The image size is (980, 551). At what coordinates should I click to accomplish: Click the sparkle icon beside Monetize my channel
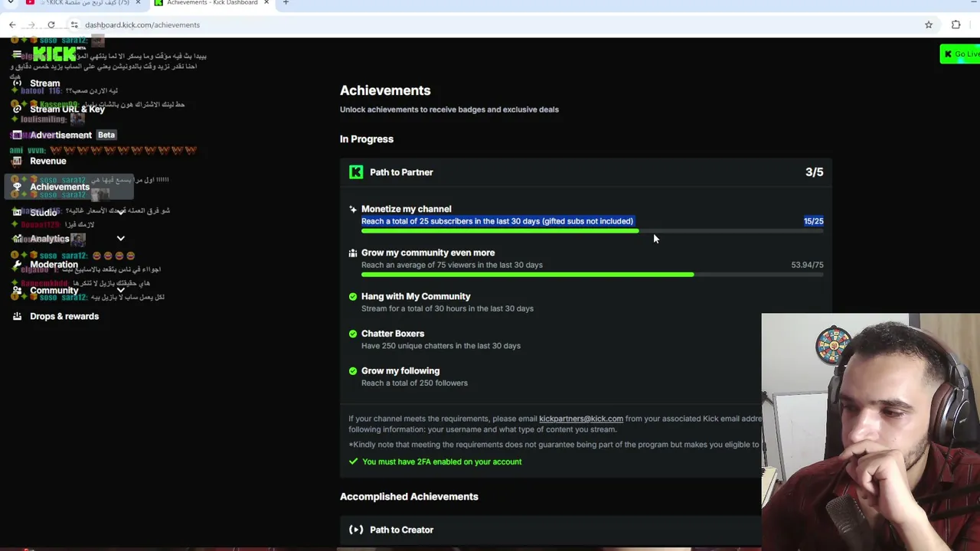point(353,209)
